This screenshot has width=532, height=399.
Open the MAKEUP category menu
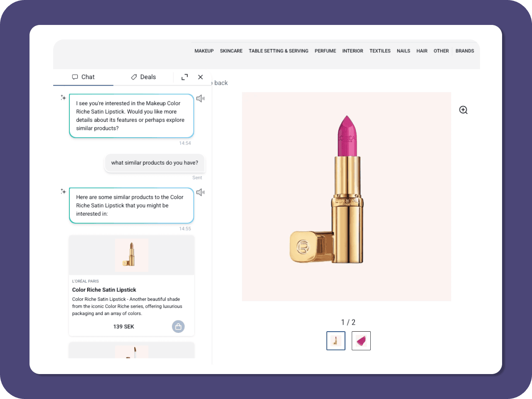coord(204,51)
